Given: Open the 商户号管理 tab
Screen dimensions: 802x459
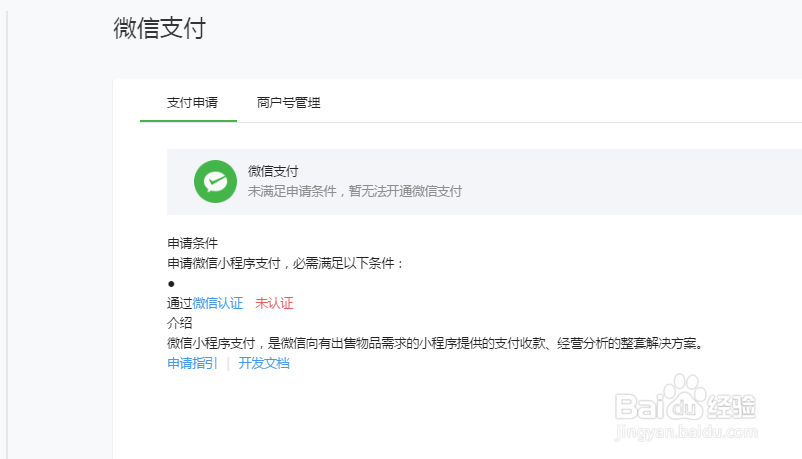Looking at the screenshot, I should coord(288,103).
